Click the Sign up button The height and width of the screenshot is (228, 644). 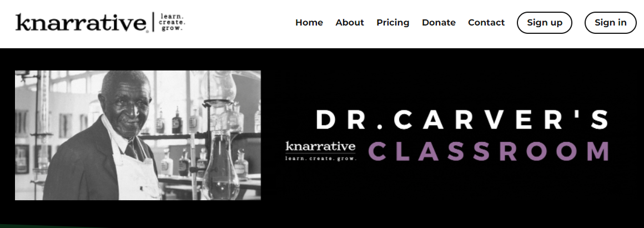545,23
